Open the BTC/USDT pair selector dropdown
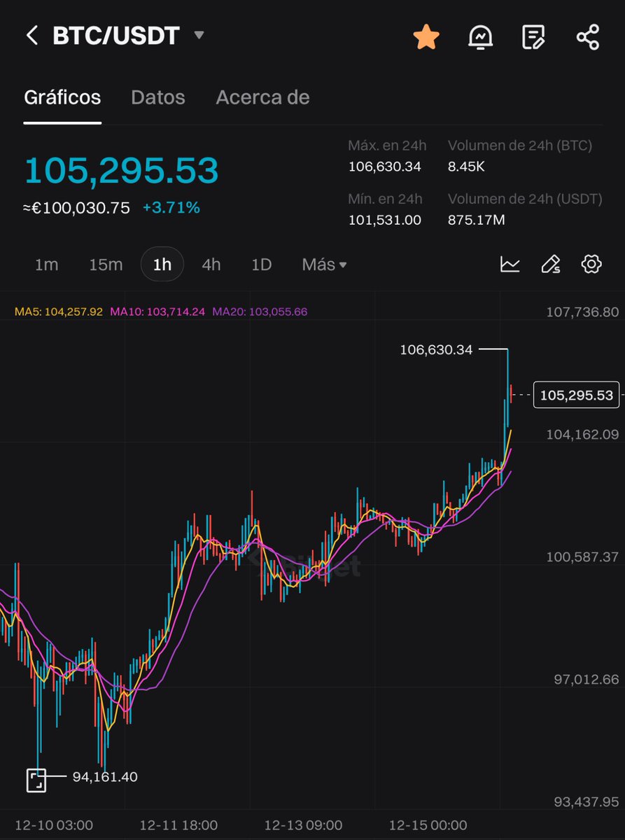 click(x=199, y=35)
